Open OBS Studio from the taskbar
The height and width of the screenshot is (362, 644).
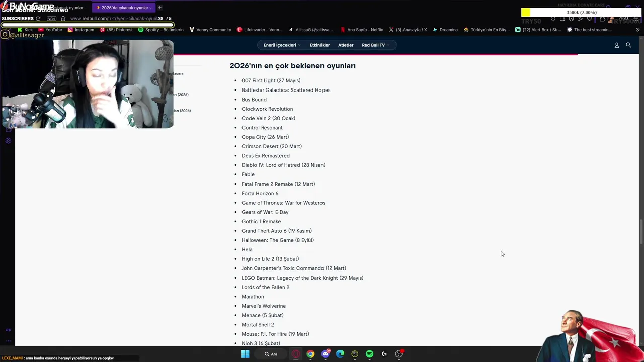tap(399, 354)
